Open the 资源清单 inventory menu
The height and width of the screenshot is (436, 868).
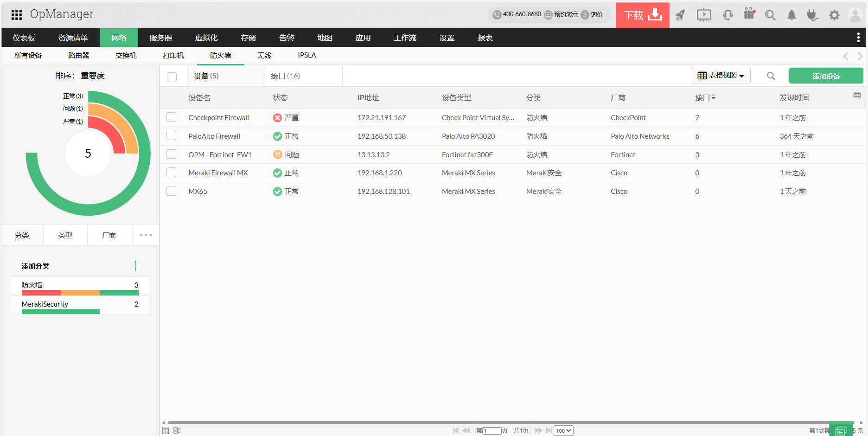(x=73, y=38)
